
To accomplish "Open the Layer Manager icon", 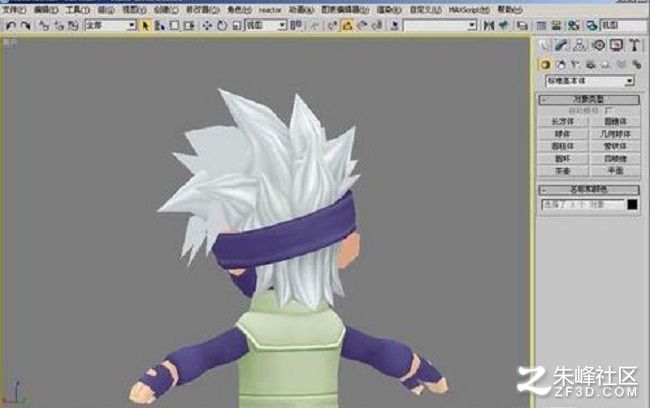I will click(522, 26).
